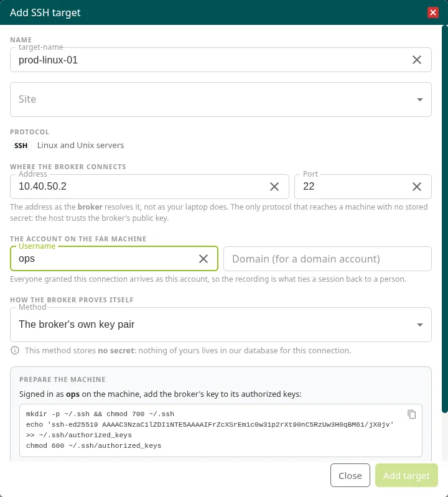Image resolution: width=448 pixels, height=497 pixels.
Task: Click the 'Signed in as ops' instruction text
Action: point(160,394)
